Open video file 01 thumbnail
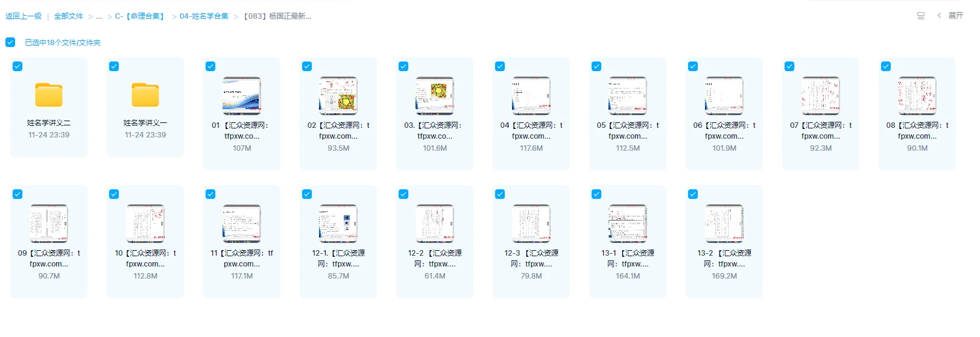980x337 pixels. click(x=242, y=96)
